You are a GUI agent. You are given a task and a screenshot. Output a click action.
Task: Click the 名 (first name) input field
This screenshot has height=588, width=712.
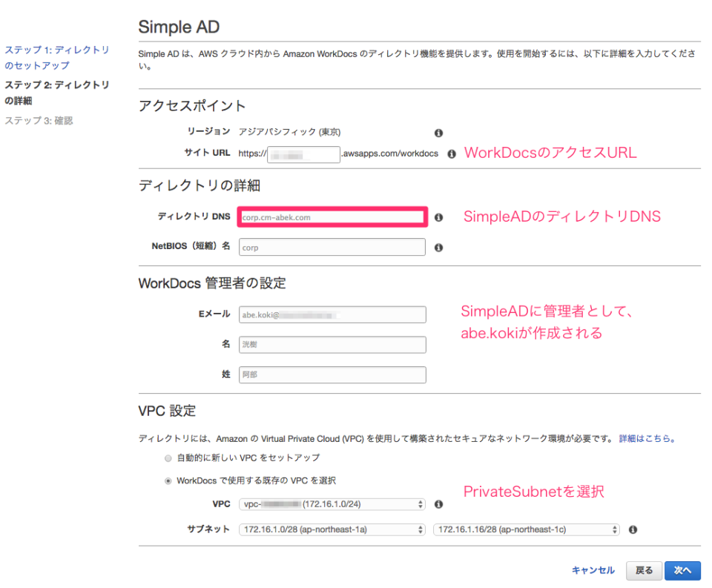(x=332, y=345)
